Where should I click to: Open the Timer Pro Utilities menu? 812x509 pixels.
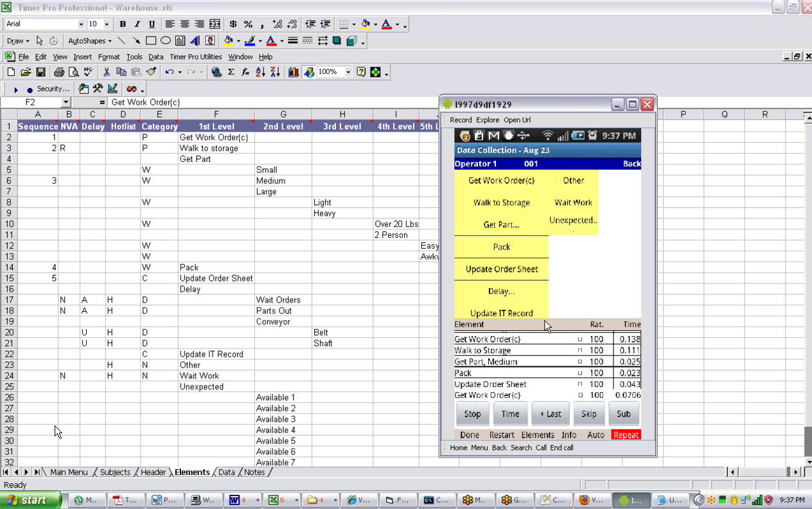click(195, 57)
